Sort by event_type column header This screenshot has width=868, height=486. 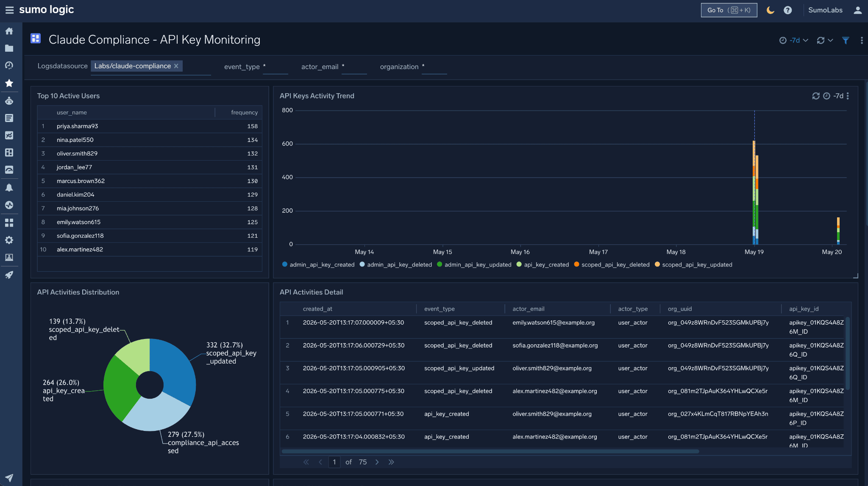(x=440, y=309)
